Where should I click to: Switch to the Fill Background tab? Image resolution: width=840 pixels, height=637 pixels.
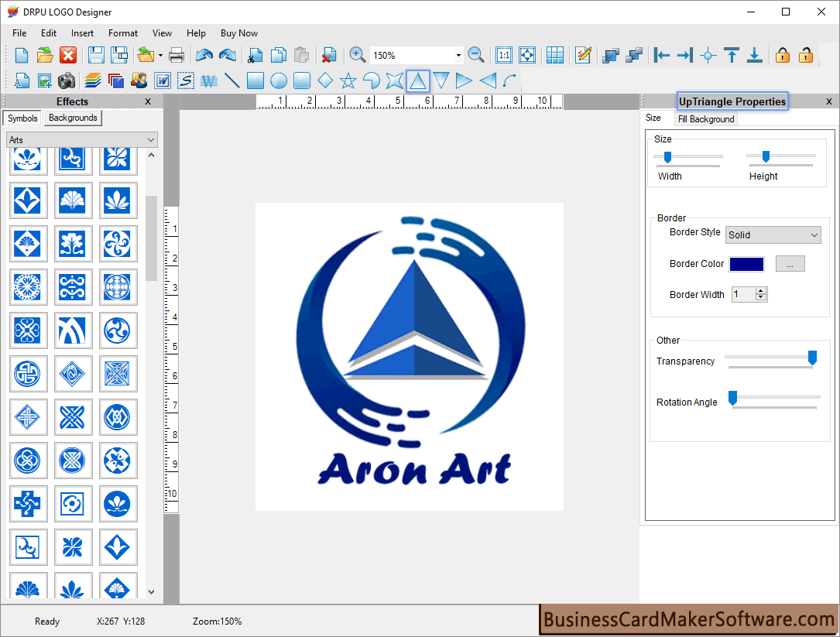[x=706, y=119]
